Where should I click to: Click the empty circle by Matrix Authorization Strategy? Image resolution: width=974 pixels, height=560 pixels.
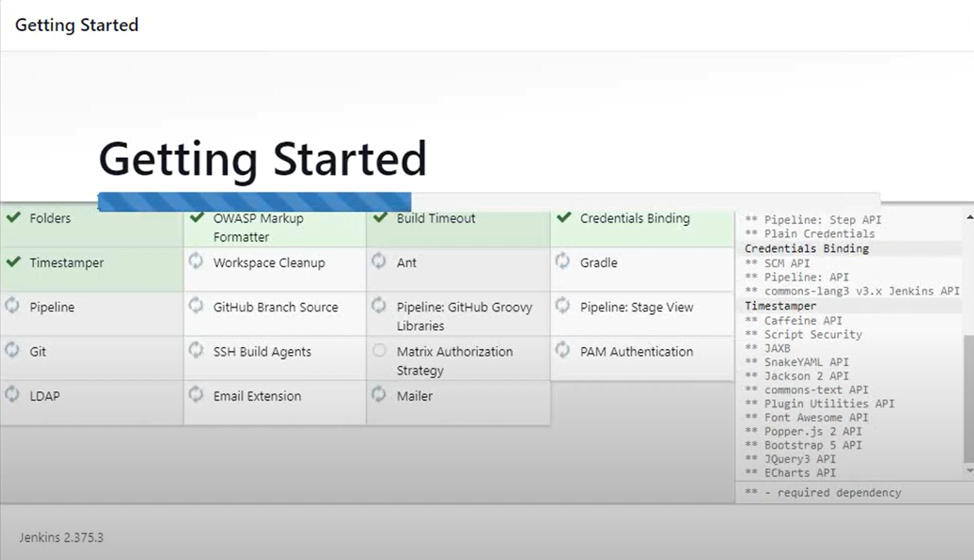click(x=379, y=350)
